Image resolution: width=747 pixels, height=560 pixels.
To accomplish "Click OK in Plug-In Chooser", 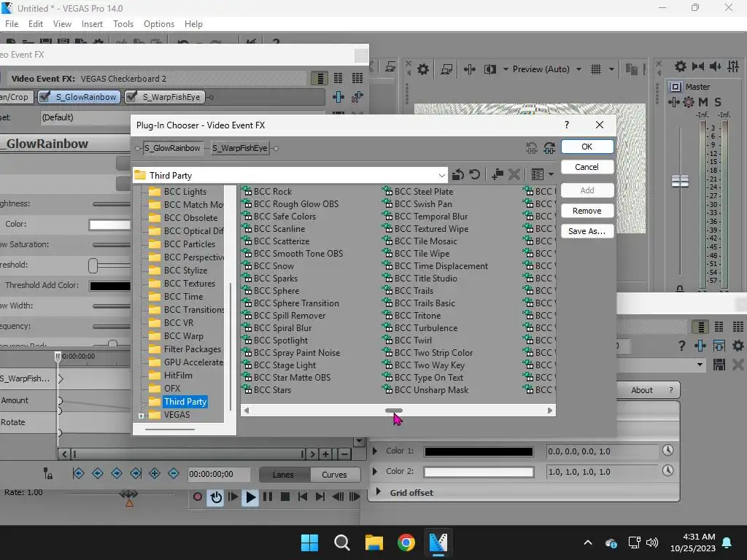I will pyautogui.click(x=587, y=147).
